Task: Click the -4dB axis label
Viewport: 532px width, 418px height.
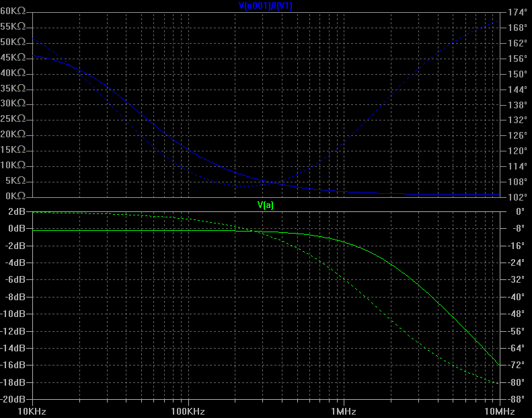Action: [x=15, y=263]
